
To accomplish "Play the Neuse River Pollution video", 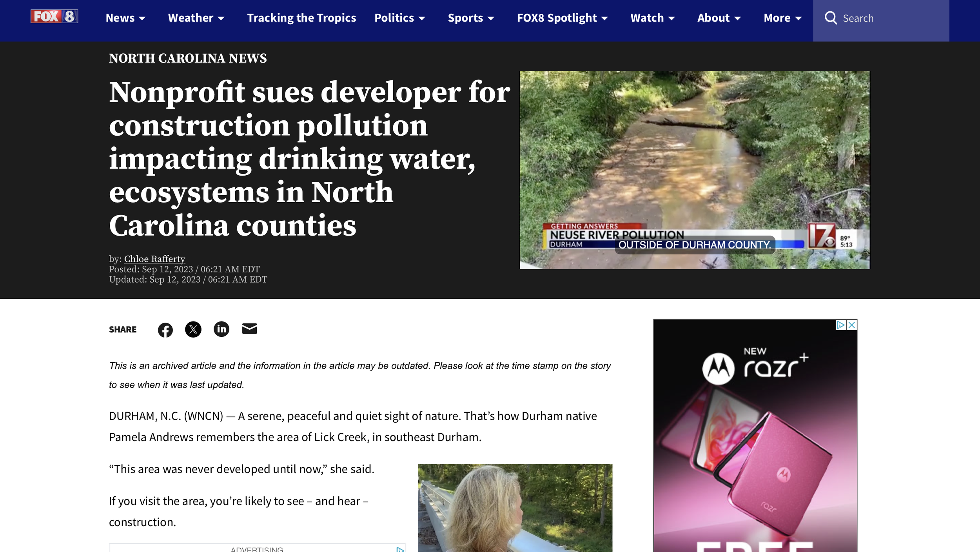I will (x=694, y=170).
